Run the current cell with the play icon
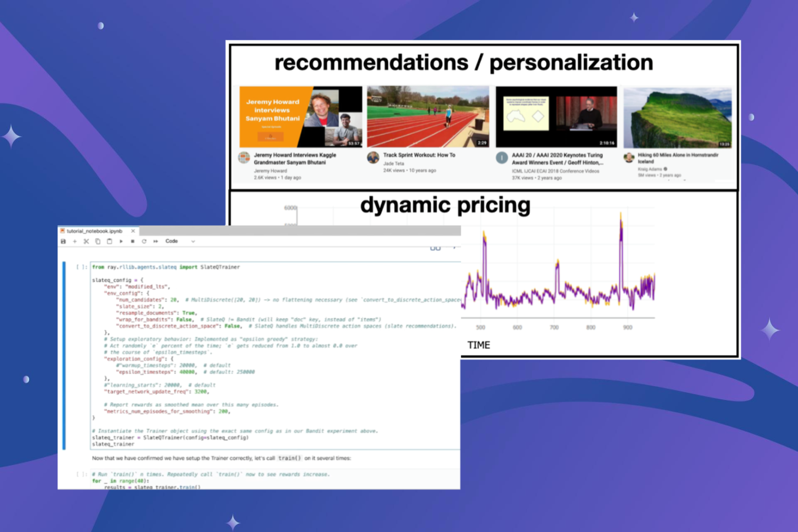Viewport: 798px width, 532px height. (121, 241)
